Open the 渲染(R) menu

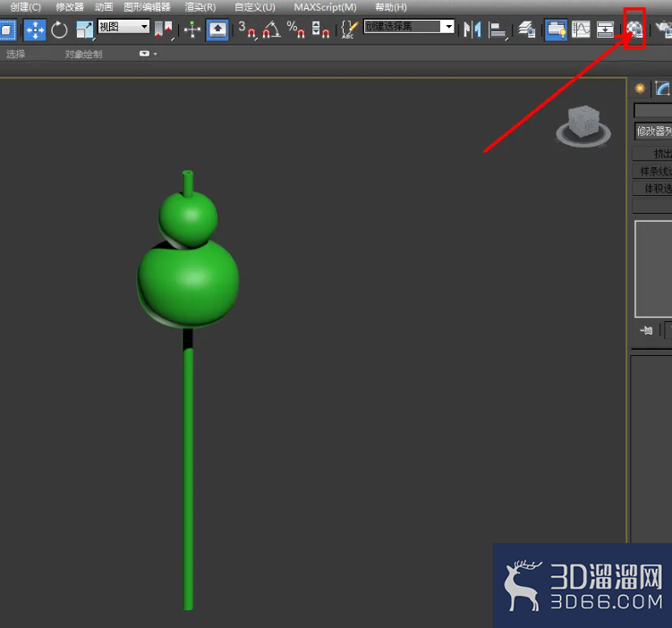pos(200,7)
